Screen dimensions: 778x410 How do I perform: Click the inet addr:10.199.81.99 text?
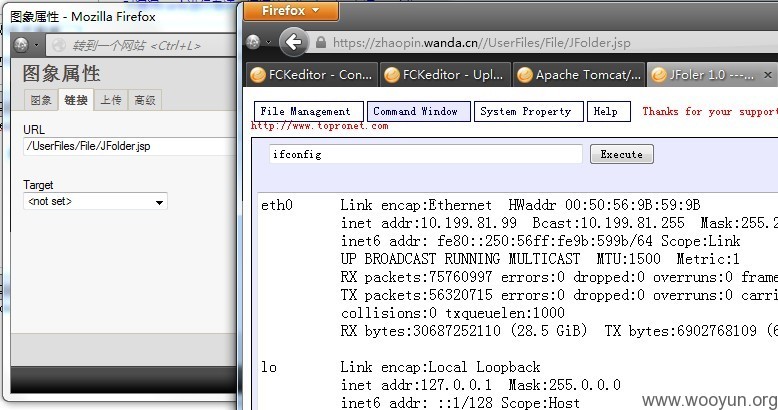429,223
